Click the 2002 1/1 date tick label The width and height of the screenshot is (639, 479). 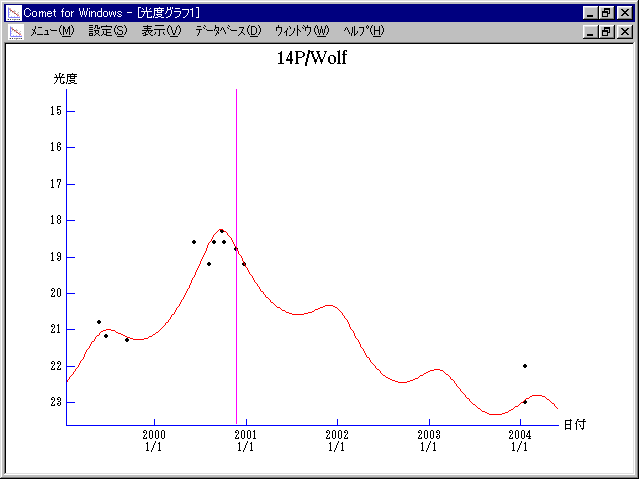(x=337, y=441)
